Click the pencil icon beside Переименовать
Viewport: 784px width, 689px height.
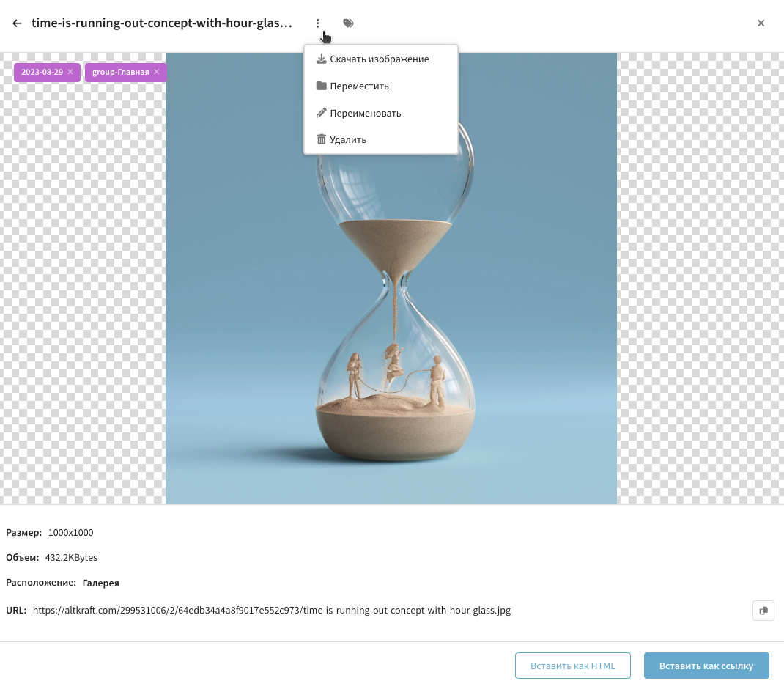coord(322,113)
